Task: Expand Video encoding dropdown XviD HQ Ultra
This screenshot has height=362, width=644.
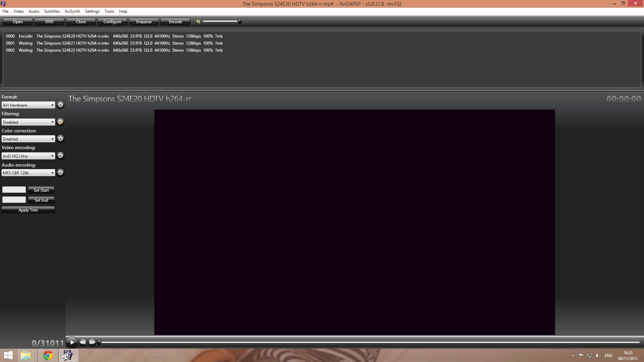Action: tap(28, 156)
